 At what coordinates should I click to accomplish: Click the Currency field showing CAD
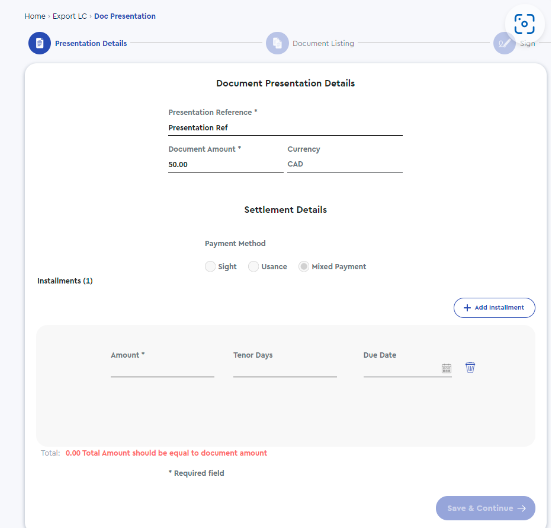tap(345, 164)
